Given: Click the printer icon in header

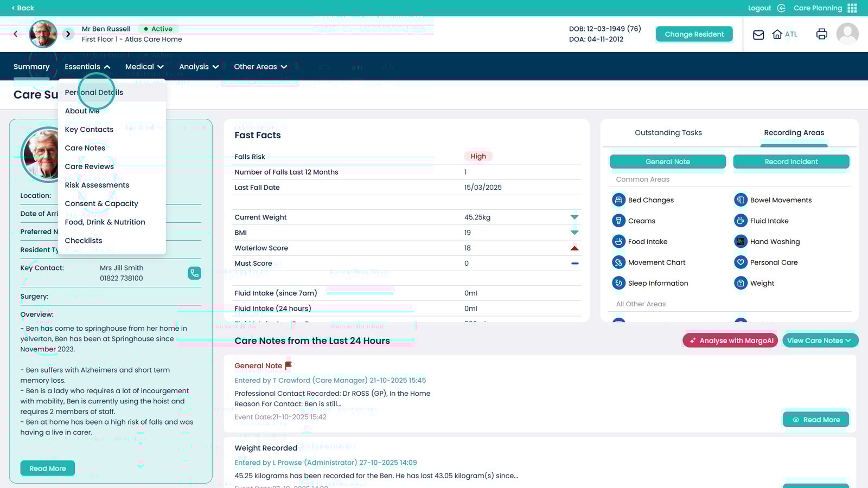Looking at the screenshot, I should click(x=821, y=34).
